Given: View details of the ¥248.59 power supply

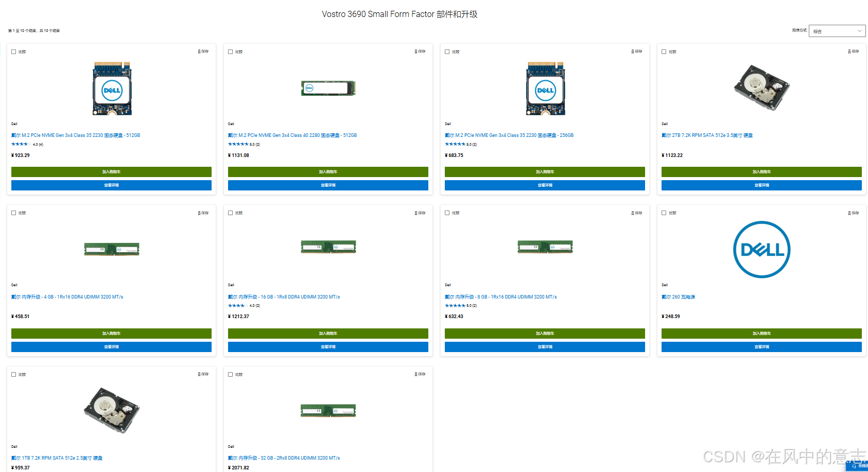Looking at the screenshot, I should click(x=761, y=347).
